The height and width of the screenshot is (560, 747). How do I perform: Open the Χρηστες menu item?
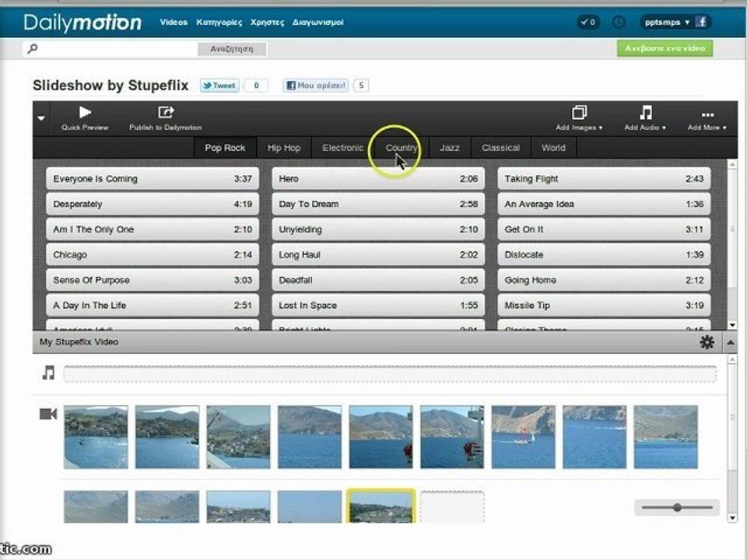point(267,23)
